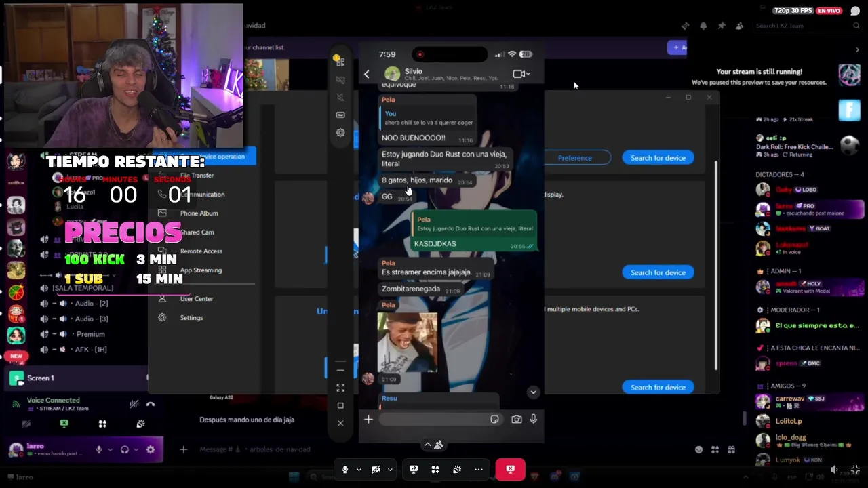
Task: Open Silvio group chat header info
Action: pyautogui.click(x=441, y=74)
